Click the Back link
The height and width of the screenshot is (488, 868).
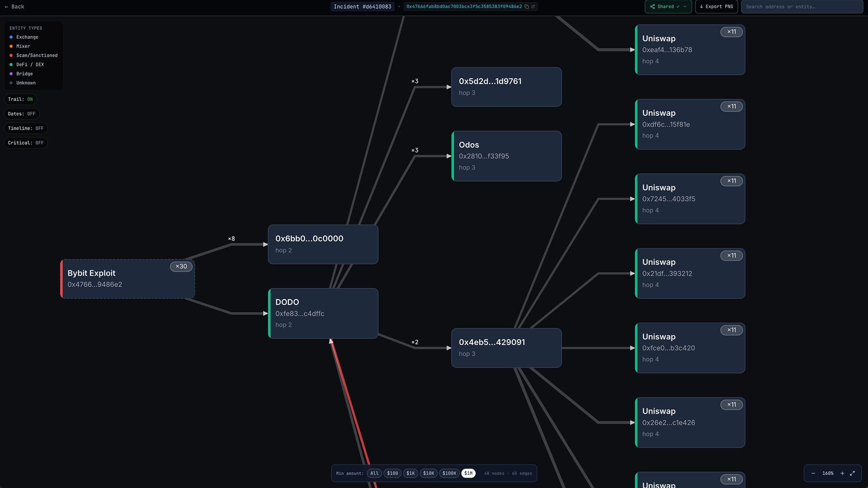tap(14, 7)
